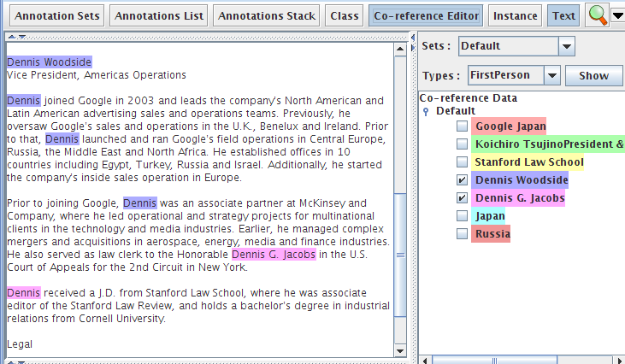Screen dimensions: 625x364
Task: Click the vertical divider collapse arrow
Action: [x=413, y=38]
